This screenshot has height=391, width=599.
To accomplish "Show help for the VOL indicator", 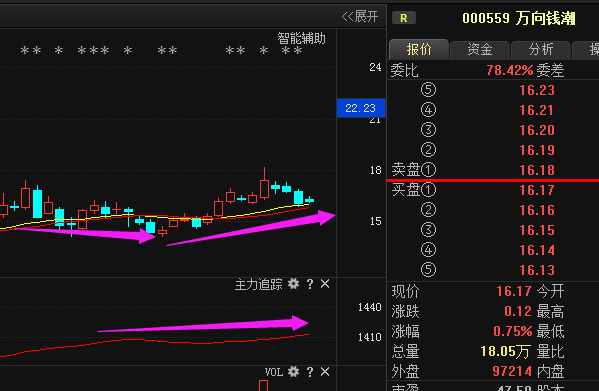I will point(310,372).
